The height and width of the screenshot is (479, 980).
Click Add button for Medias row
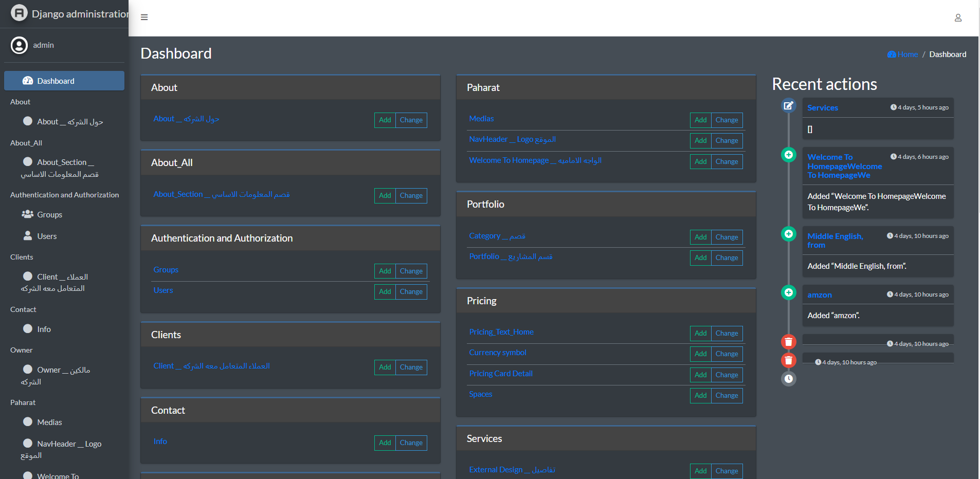(x=700, y=120)
